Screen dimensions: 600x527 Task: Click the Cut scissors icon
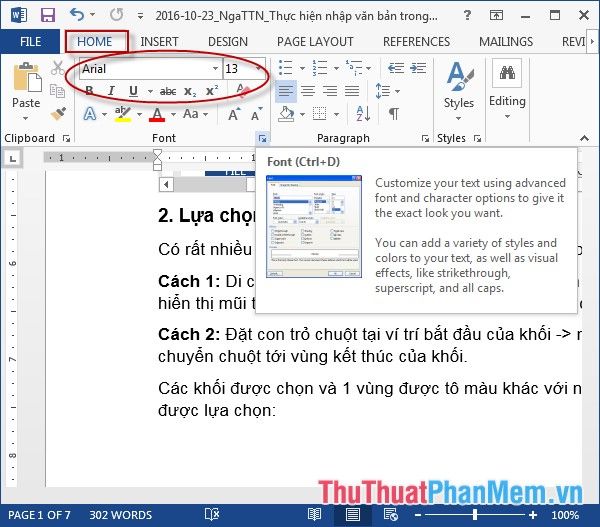pyautogui.click(x=57, y=68)
